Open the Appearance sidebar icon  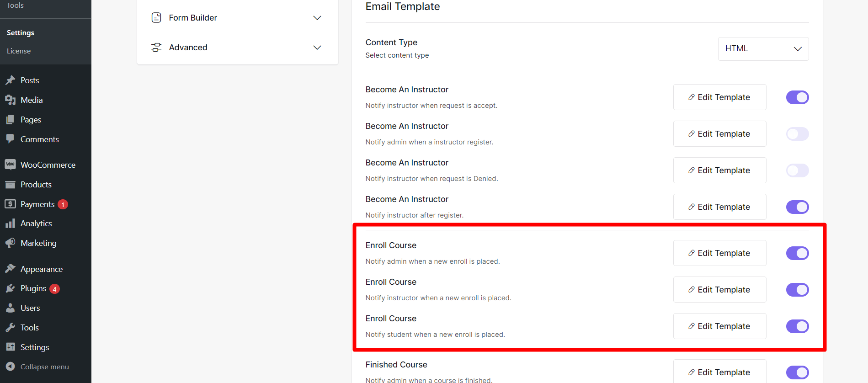[x=11, y=269]
